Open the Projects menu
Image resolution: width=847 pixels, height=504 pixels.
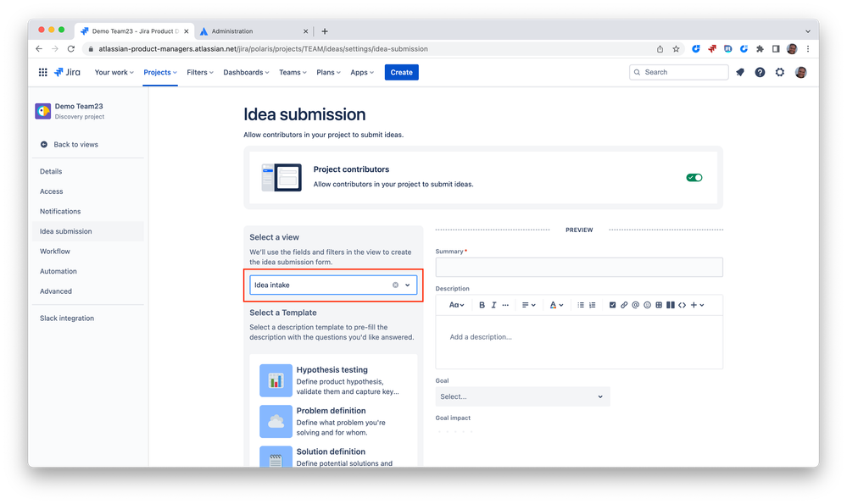tap(160, 72)
